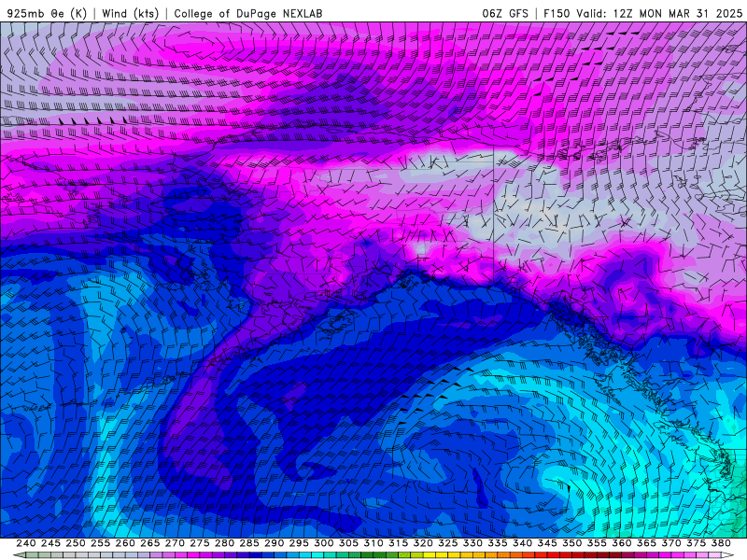Image resolution: width=747 pixels, height=560 pixels.
Task: Click the 285 legend number
Action: tap(249, 543)
